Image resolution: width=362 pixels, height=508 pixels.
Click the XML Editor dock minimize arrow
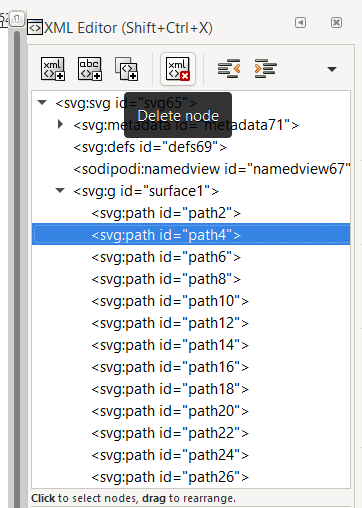click(x=300, y=23)
